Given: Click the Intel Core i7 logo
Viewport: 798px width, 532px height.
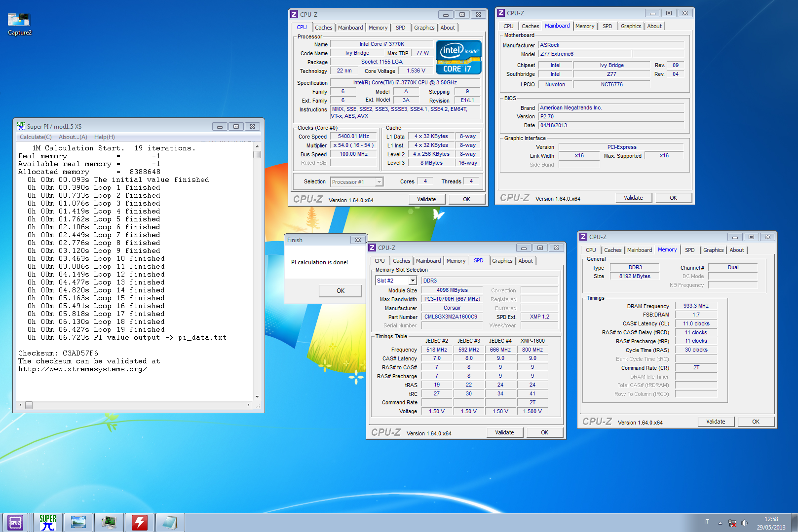Looking at the screenshot, I should pyautogui.click(x=458, y=57).
